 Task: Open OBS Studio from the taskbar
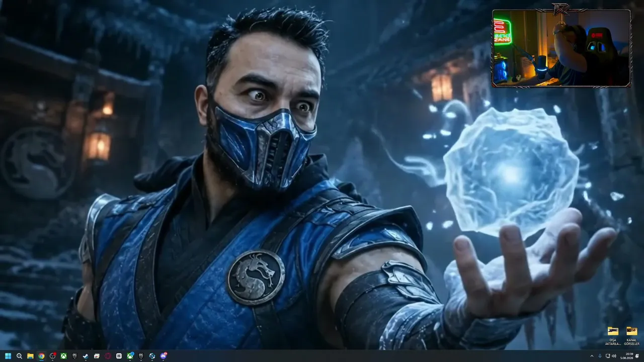52,356
